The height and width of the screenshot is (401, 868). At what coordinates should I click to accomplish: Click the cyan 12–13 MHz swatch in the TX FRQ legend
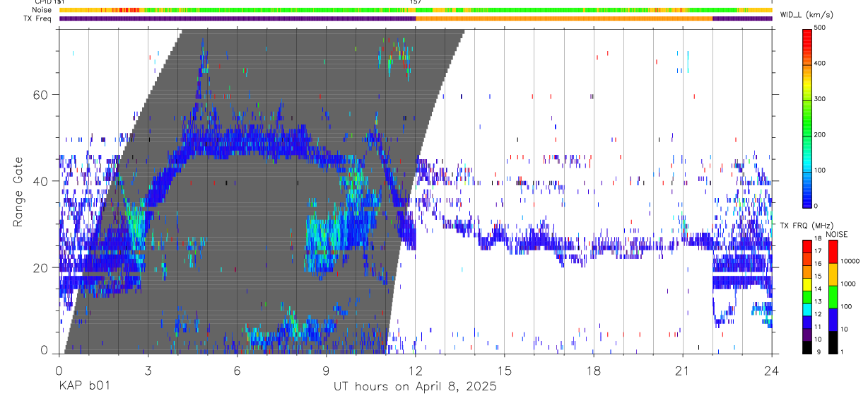[807, 310]
